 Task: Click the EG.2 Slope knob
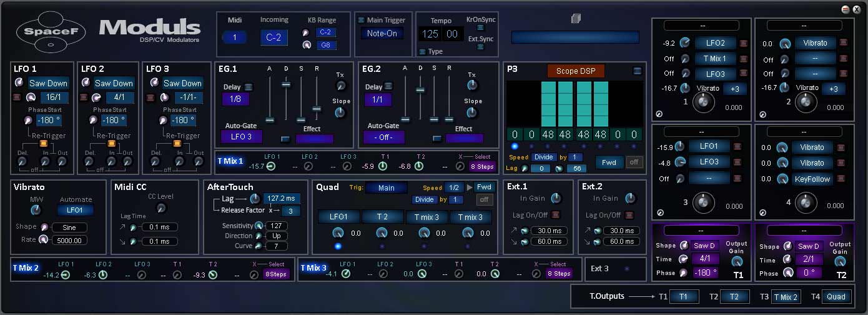pos(472,112)
